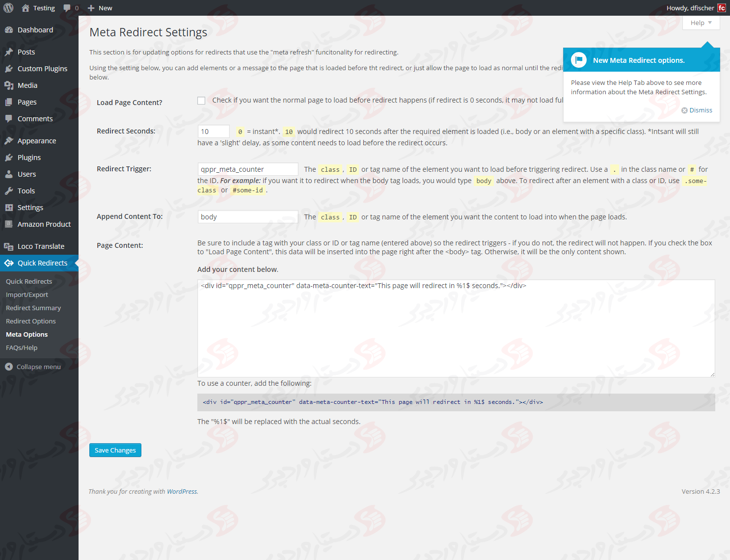Open the WordPress logo menu in admin bar

click(x=8, y=8)
